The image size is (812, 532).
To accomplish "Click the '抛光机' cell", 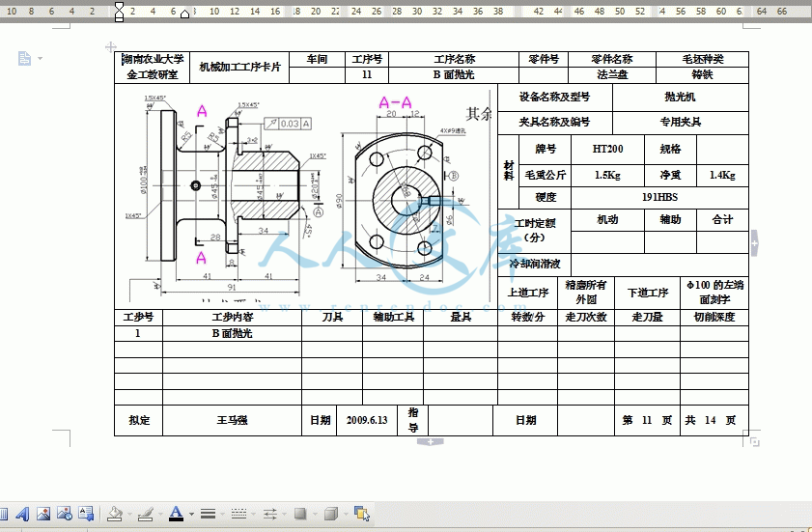I will (x=681, y=98).
